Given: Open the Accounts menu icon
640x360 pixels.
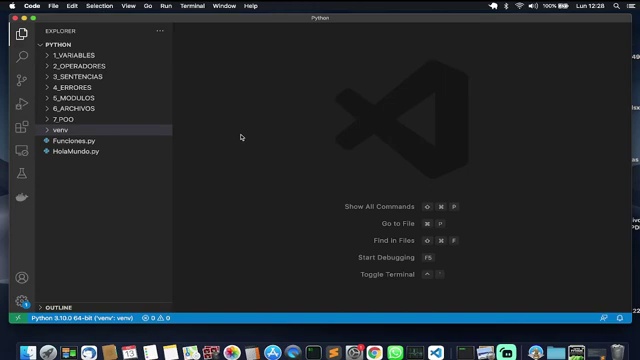Looking at the screenshot, I should coord(22,278).
